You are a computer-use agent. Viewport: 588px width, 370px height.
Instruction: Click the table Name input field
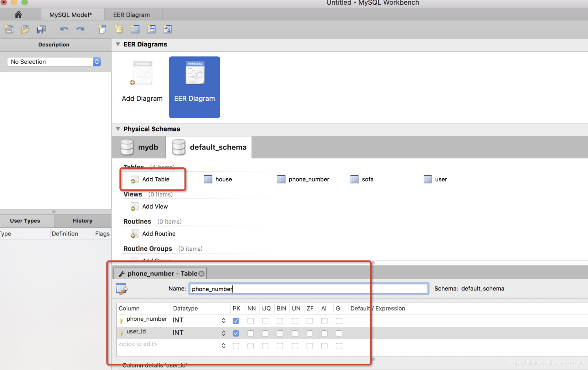click(x=309, y=289)
